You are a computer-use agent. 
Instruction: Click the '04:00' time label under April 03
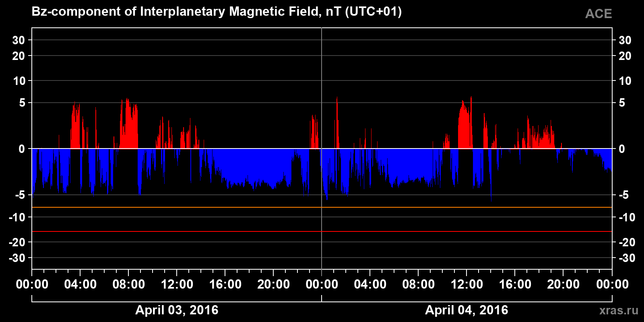80,285
